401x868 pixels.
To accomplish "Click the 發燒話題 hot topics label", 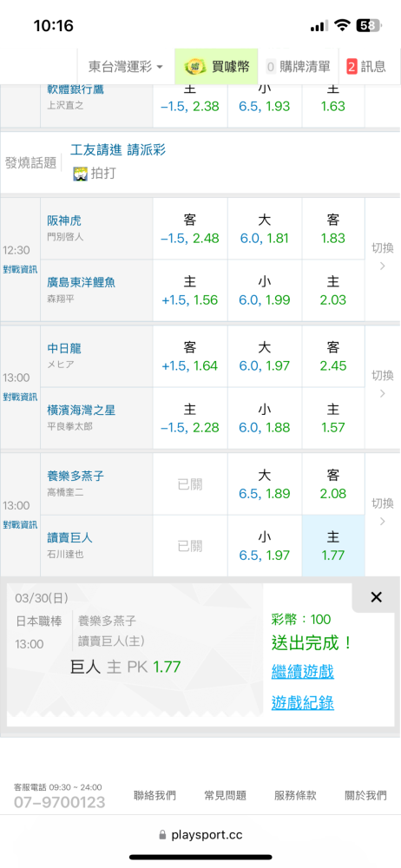I will tap(30, 162).
